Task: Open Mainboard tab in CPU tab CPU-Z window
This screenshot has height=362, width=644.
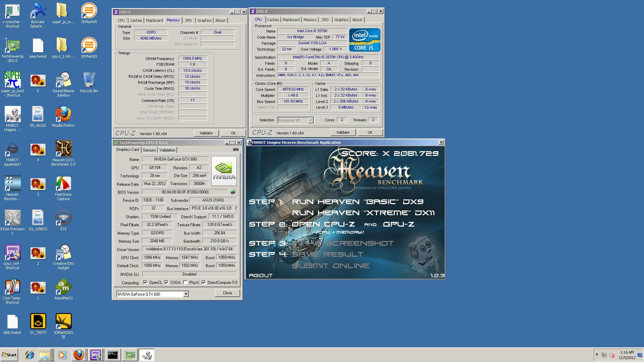Action: point(291,20)
